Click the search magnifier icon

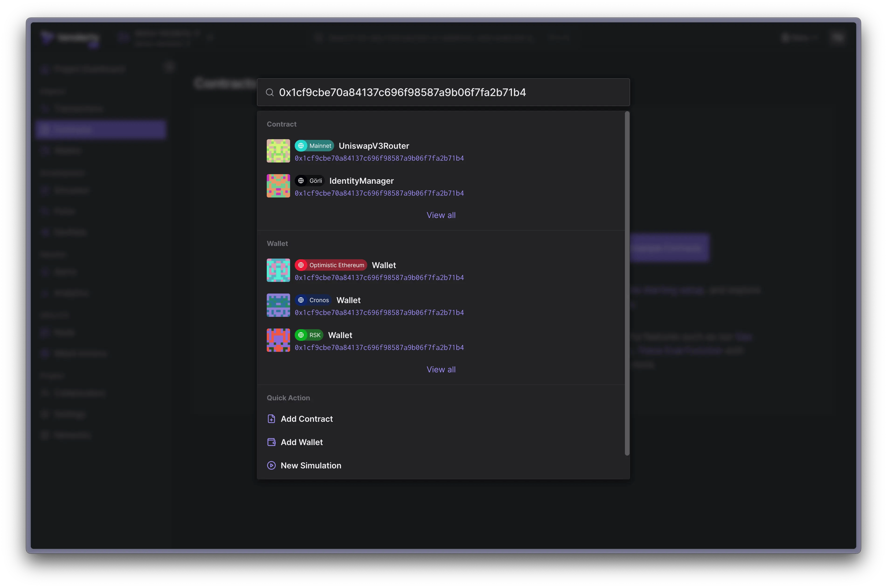[270, 92]
